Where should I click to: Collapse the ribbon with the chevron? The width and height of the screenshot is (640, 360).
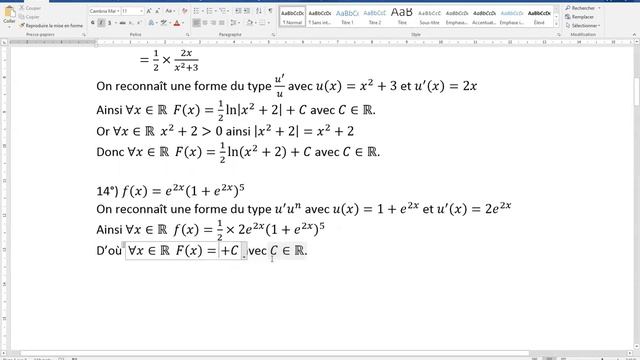tap(634, 35)
